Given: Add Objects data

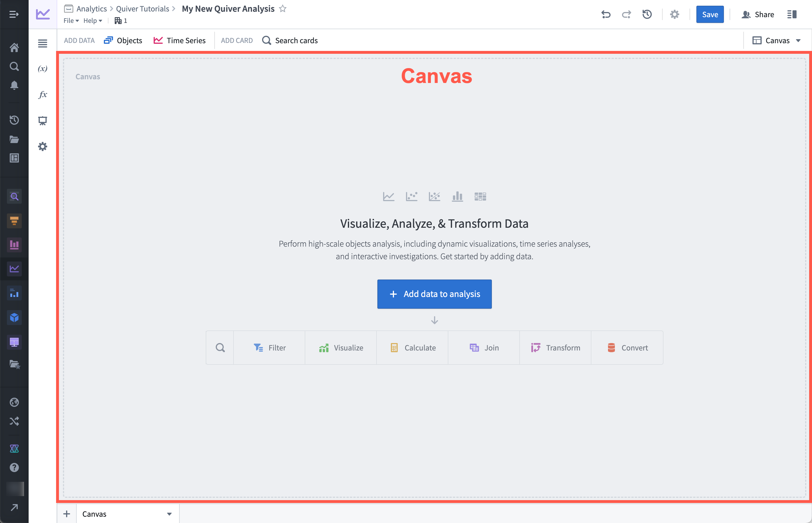Looking at the screenshot, I should click(123, 40).
